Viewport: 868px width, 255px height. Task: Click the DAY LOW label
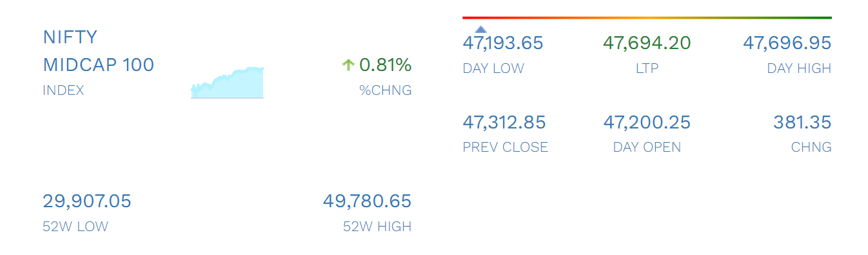(x=493, y=68)
